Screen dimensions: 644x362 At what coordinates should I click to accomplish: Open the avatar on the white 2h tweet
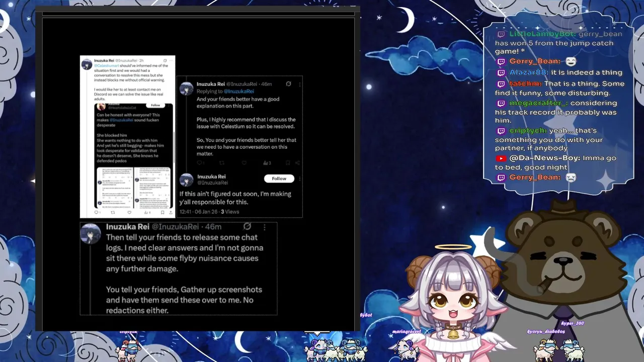[87, 64]
